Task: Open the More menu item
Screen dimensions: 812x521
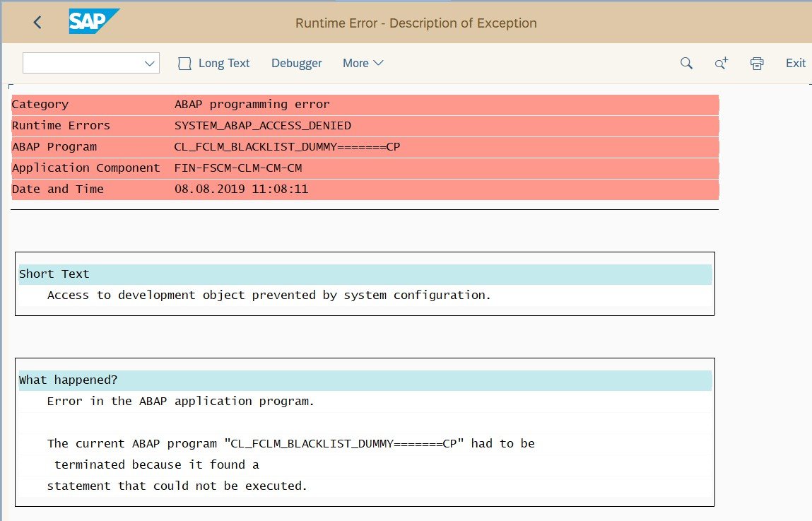Action: (x=357, y=63)
